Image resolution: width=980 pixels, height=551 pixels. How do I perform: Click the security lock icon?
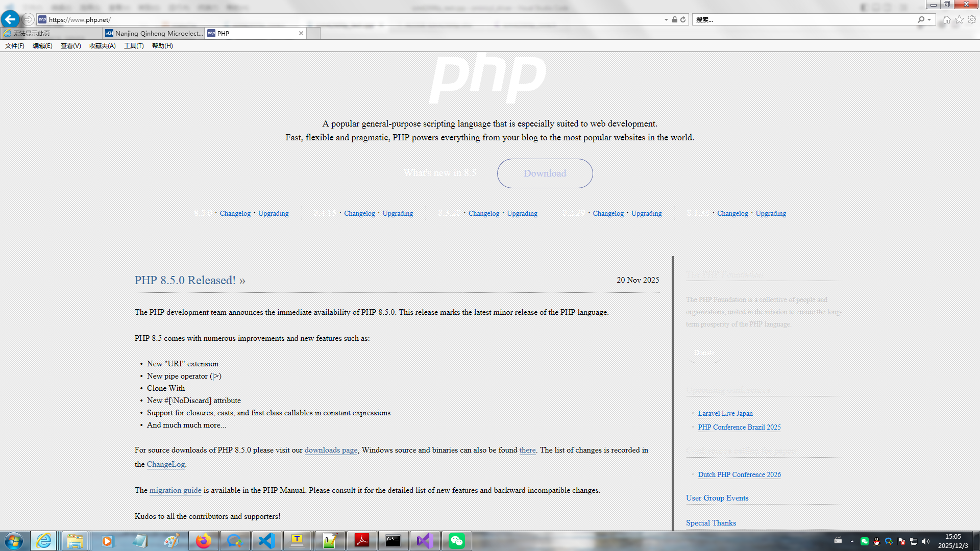pos(675,19)
